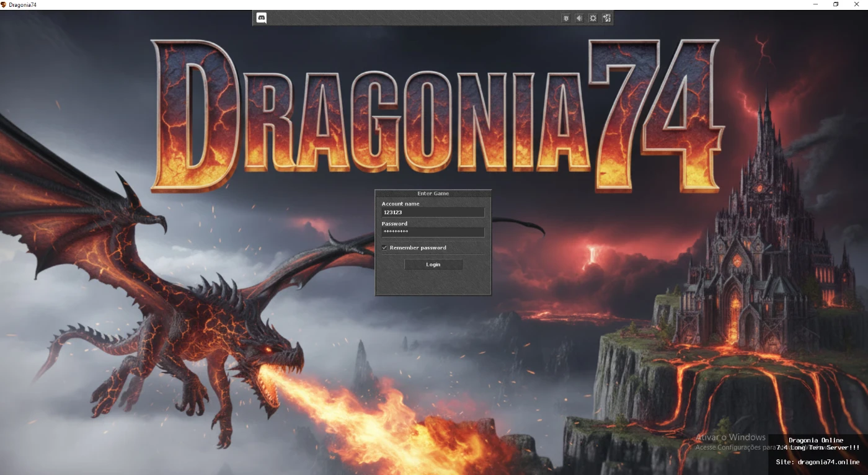Click the bug report icon in top bar
The image size is (868, 475).
[x=565, y=19]
